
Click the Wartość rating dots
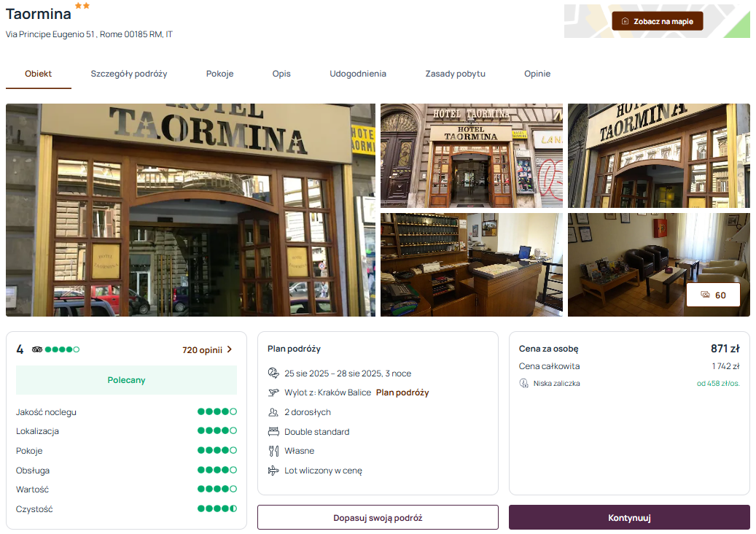(217, 489)
